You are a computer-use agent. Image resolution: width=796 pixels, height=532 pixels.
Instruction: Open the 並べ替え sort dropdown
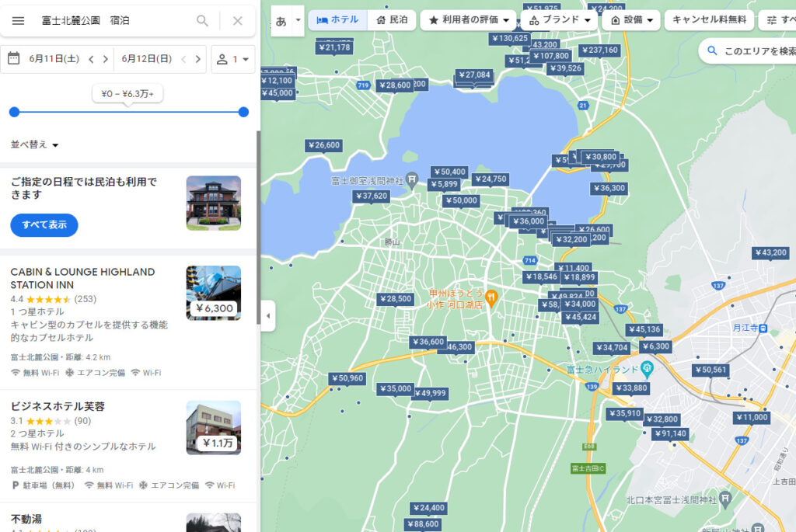[x=34, y=144]
